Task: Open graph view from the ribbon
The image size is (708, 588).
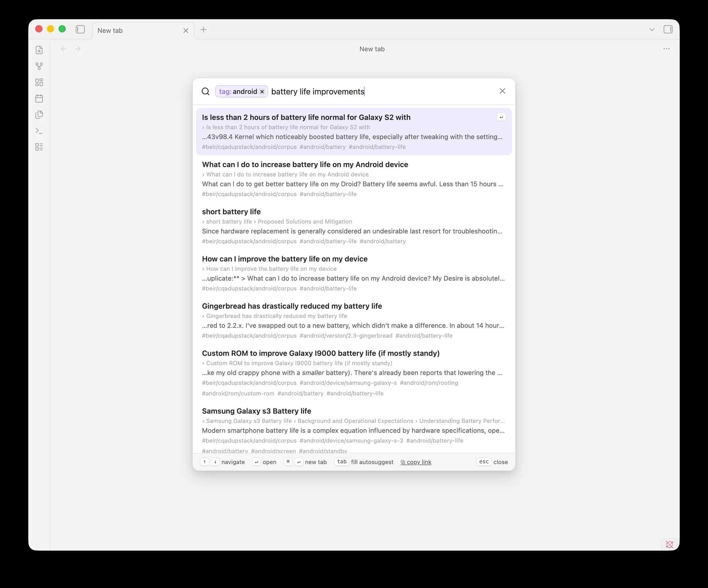Action: pyautogui.click(x=39, y=66)
